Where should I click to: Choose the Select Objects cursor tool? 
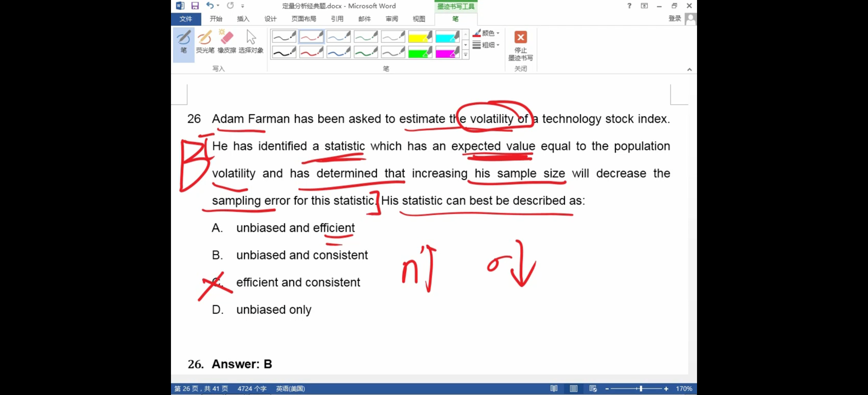click(x=251, y=43)
